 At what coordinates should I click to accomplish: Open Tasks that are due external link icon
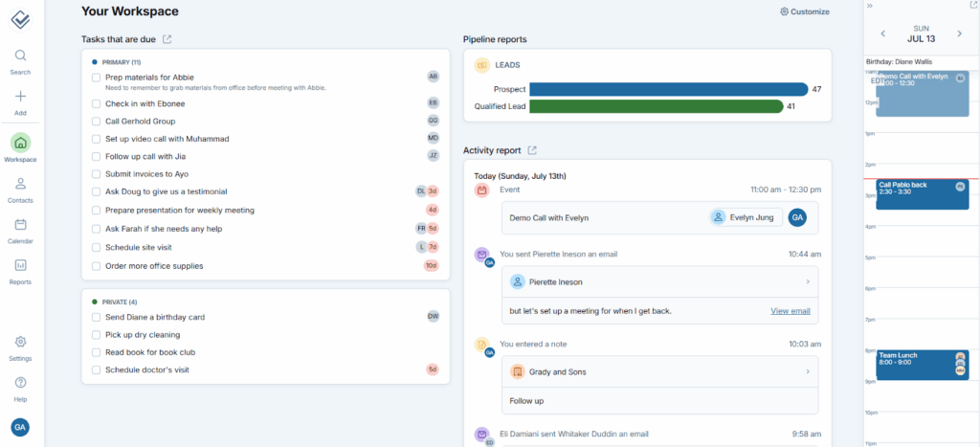pyautogui.click(x=167, y=39)
